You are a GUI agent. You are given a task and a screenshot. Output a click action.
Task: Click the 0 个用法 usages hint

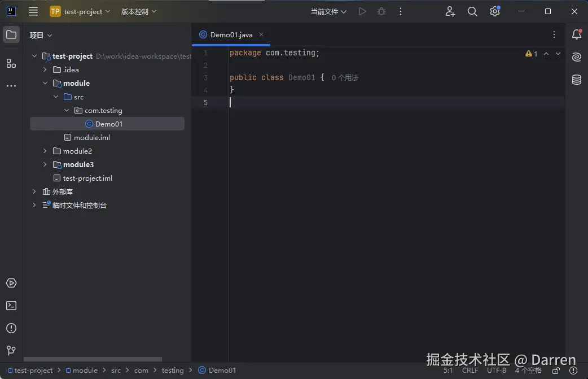pyautogui.click(x=345, y=78)
